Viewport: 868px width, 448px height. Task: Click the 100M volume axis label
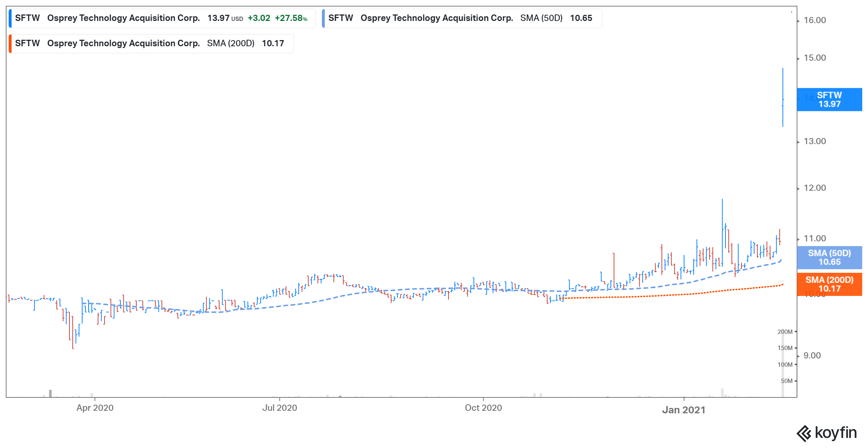tap(785, 365)
